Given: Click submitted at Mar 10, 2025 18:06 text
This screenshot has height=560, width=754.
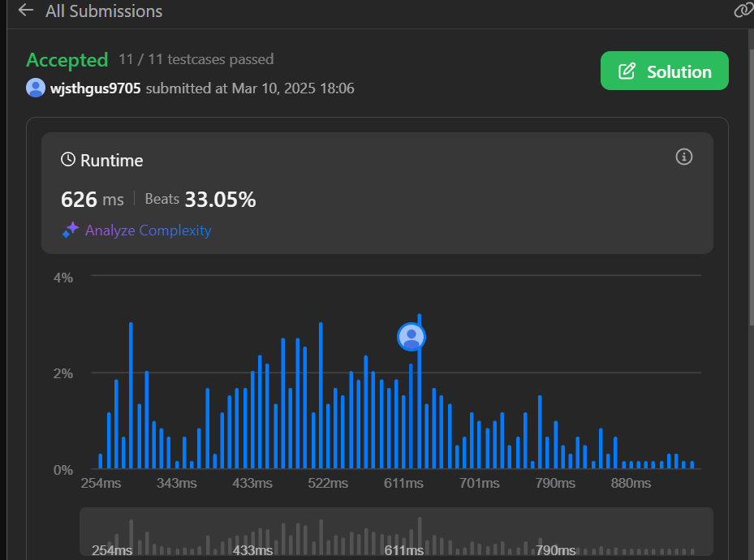Looking at the screenshot, I should click(x=250, y=88).
